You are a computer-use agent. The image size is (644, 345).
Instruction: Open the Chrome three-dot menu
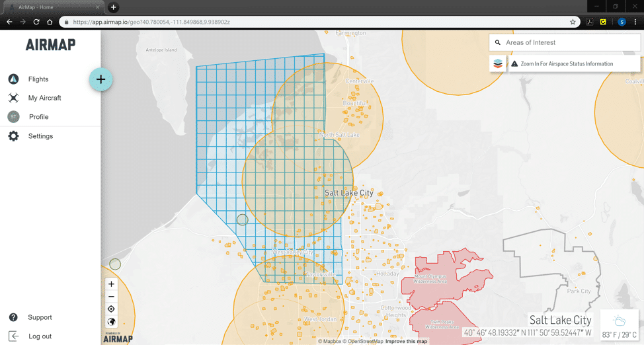635,22
